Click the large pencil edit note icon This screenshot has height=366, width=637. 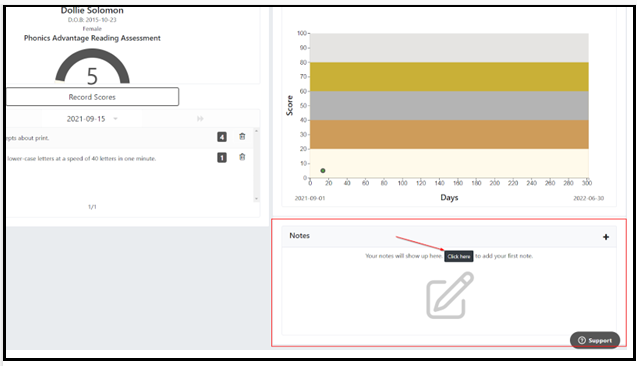(x=450, y=295)
